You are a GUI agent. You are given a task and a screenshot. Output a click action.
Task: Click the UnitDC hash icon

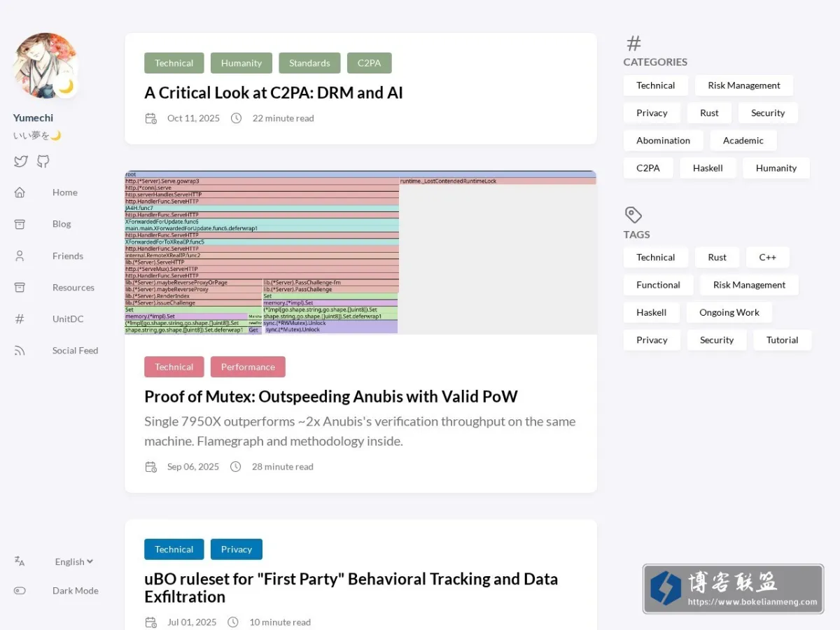point(20,319)
